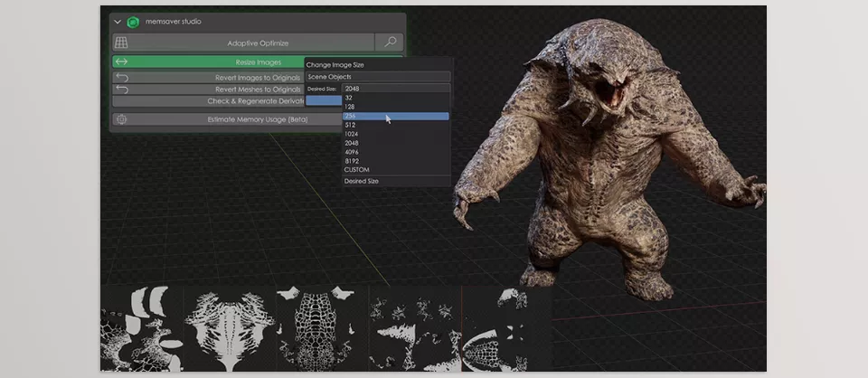Click the grid icon beside Adaptive Optimize
This screenshot has width=868, height=378.
pyautogui.click(x=121, y=43)
